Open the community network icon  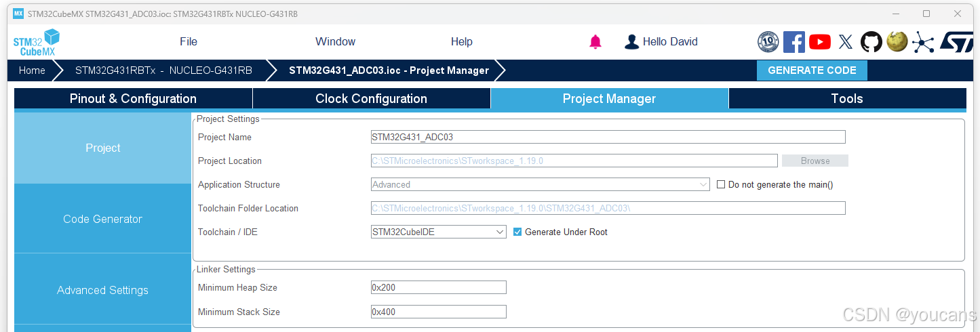tap(923, 42)
